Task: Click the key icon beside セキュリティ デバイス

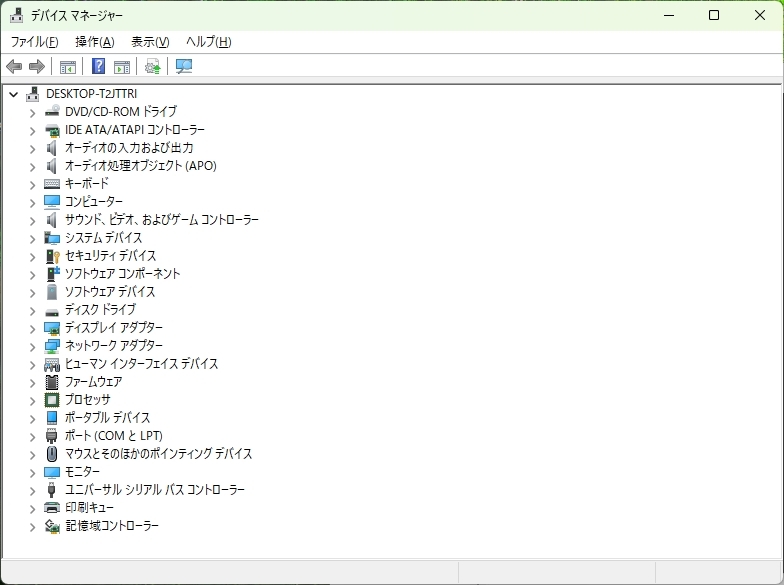Action: coord(52,256)
